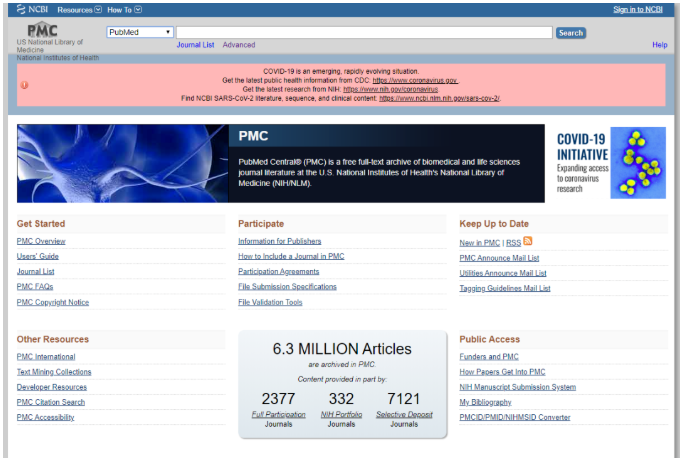
Task: Open How to Include a Journal in PMC
Action: (x=291, y=256)
